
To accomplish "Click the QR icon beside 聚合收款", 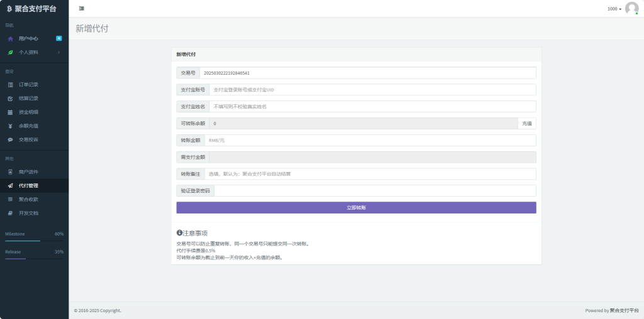I will [11, 199].
